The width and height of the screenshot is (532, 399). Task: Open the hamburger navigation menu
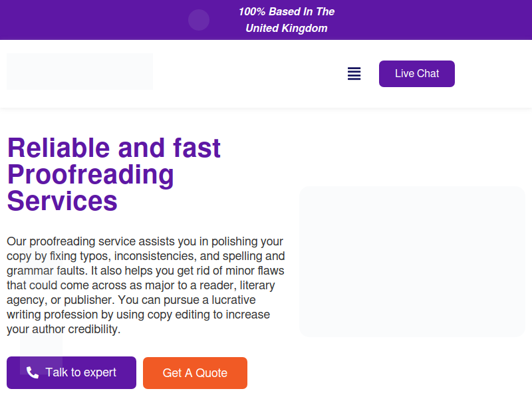(354, 74)
